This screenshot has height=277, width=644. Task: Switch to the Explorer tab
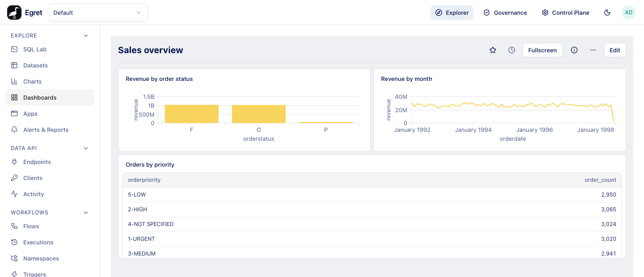click(x=452, y=13)
